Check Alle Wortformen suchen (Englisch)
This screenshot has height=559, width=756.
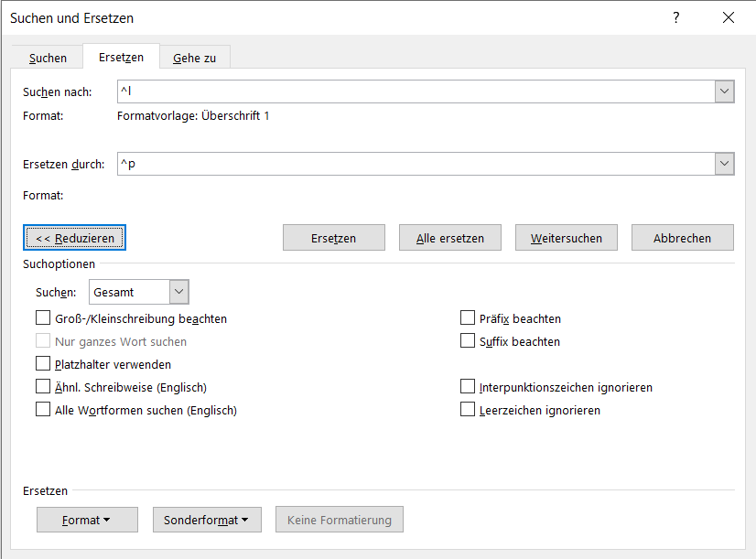click(x=42, y=409)
